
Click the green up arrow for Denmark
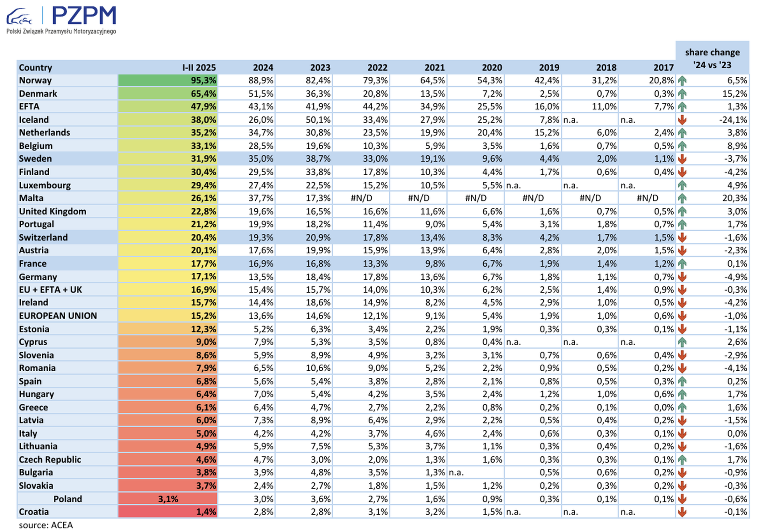point(682,94)
